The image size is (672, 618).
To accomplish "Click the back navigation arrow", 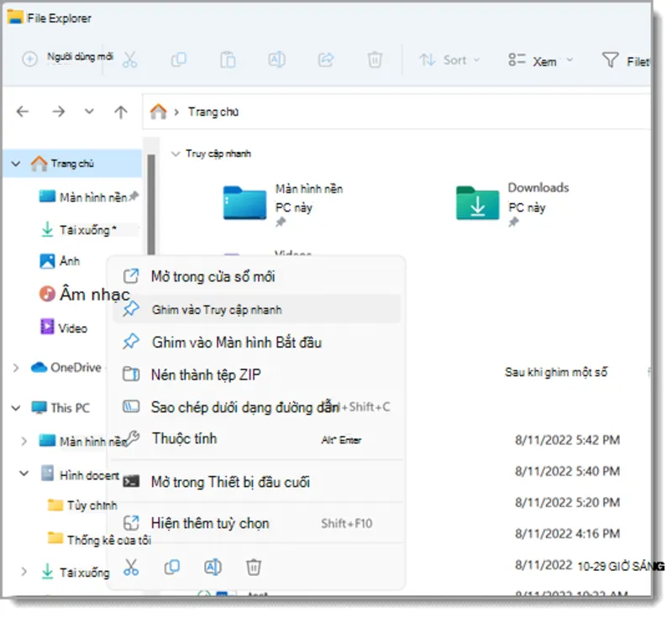I will [23, 111].
